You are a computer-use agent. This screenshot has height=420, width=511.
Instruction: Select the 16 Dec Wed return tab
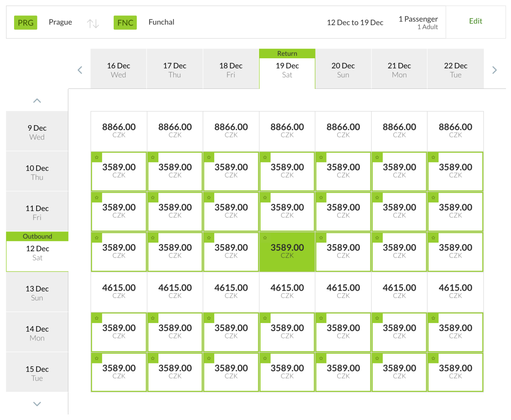[x=118, y=70]
